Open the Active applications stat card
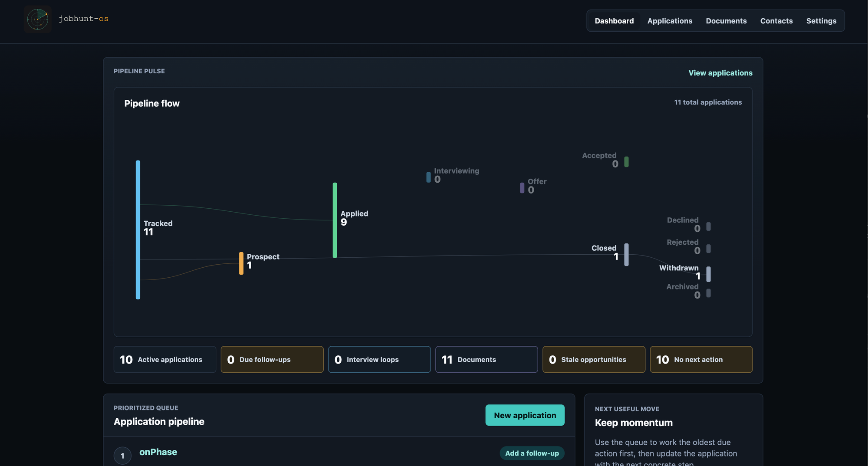 pyautogui.click(x=165, y=359)
